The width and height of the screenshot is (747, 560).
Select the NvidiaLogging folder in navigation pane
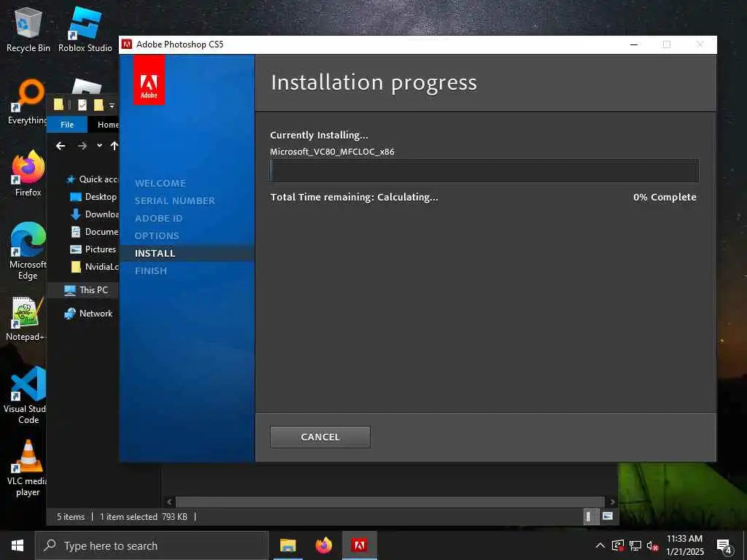pos(94,267)
